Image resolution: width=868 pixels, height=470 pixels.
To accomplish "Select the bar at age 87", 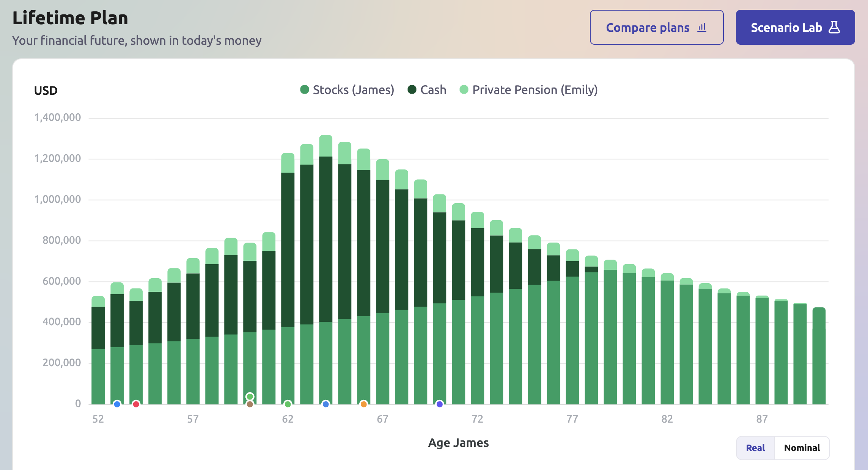I will (762, 350).
